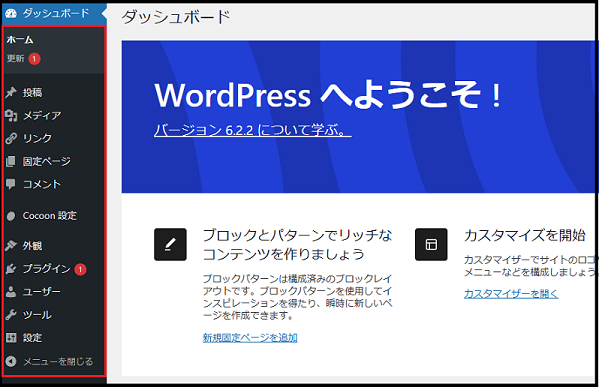Image resolution: width=599 pixels, height=387 pixels.
Task: Click the media icon beside メディア
Action: (11, 115)
